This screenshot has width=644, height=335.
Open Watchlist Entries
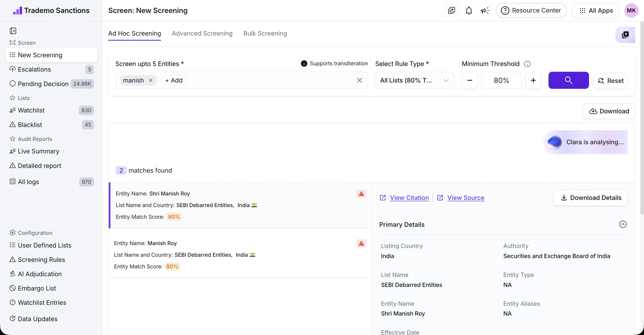(x=51, y=303)
